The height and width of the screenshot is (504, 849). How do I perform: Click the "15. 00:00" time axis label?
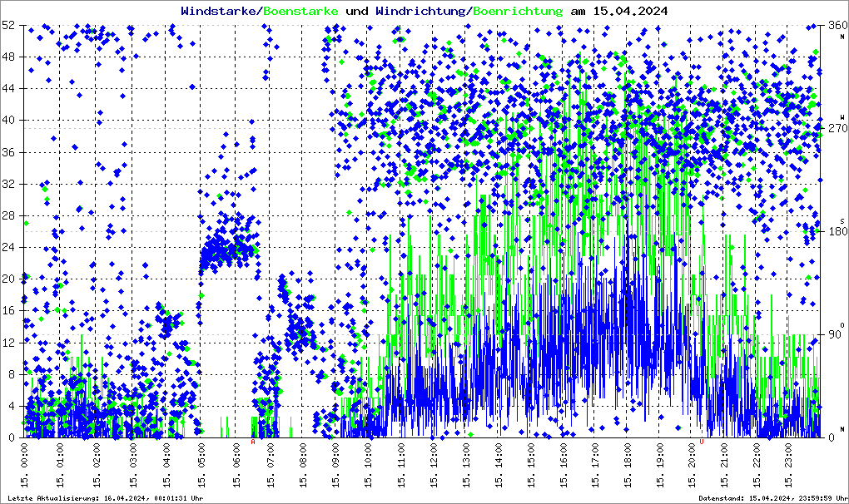click(x=24, y=465)
